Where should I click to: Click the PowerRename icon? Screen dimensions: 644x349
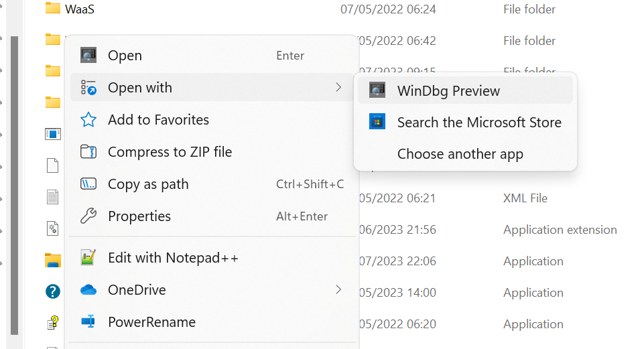tap(88, 322)
